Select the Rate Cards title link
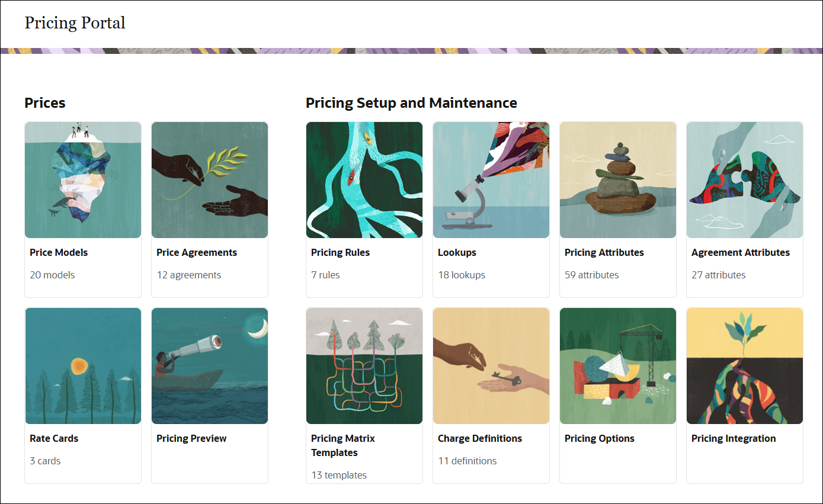Image resolution: width=823 pixels, height=504 pixels. coord(54,438)
